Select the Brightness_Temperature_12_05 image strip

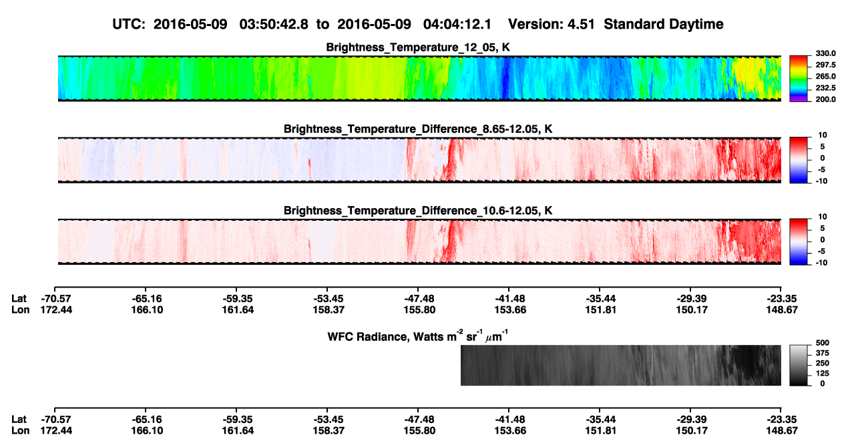tap(419, 79)
